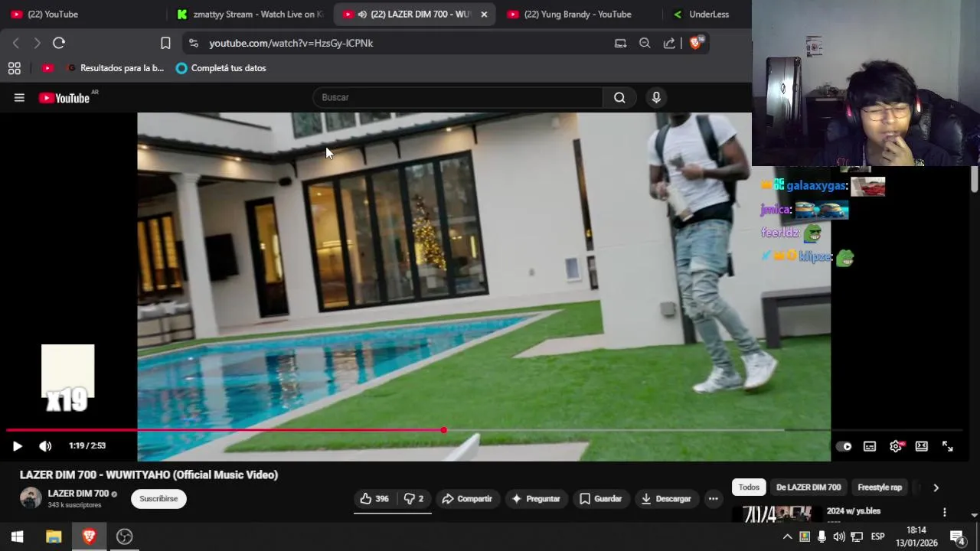Open options menu for 2024 w/ ys.bles
This screenshot has height=551, width=980.
[x=944, y=512]
